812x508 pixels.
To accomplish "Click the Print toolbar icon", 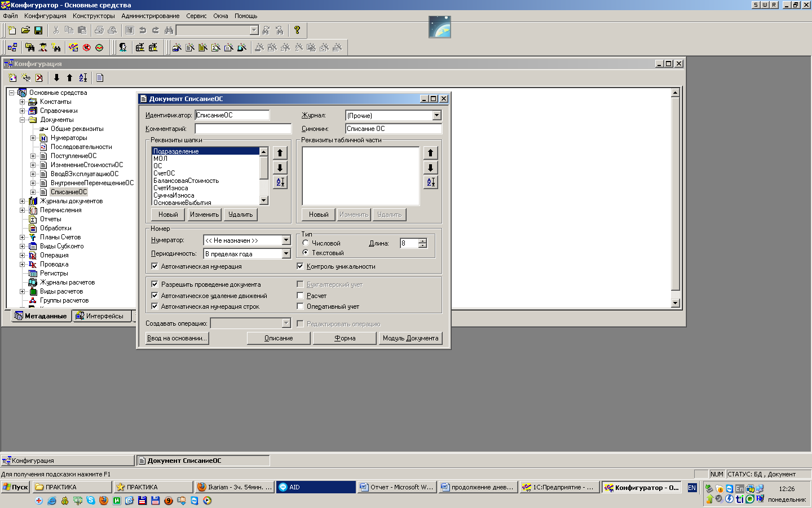I will click(99, 30).
